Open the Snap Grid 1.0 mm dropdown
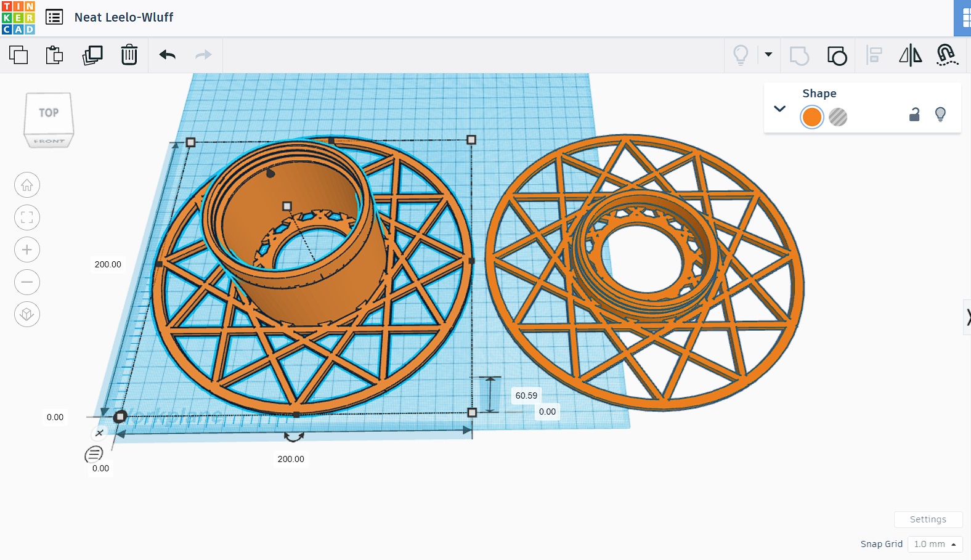This screenshot has height=560, width=971. click(935, 544)
